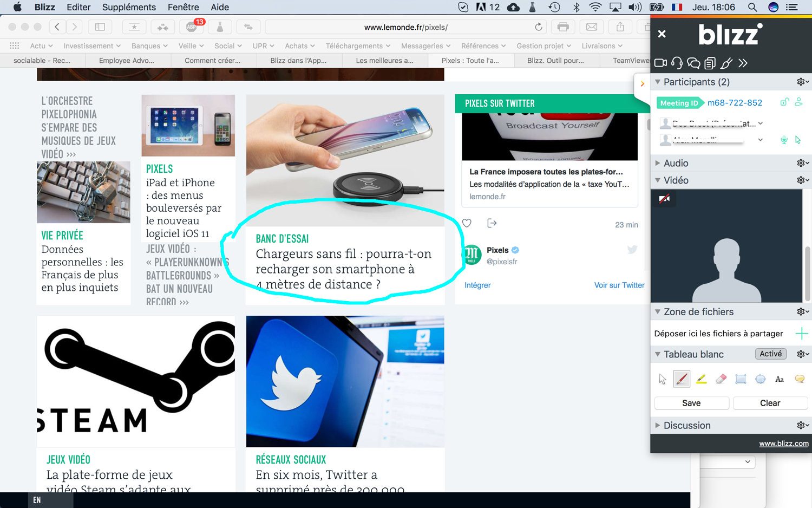This screenshot has width=812, height=508.
Task: Open audio settings via the headset icon
Action: [677, 63]
